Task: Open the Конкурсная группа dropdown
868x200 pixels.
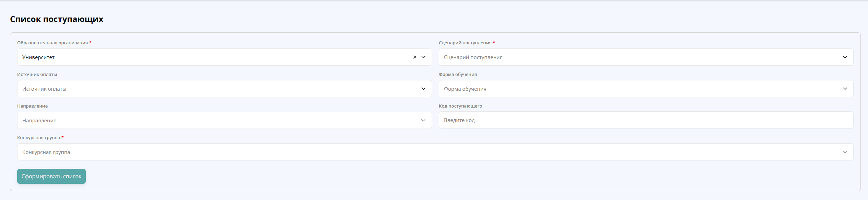Action: tap(435, 152)
